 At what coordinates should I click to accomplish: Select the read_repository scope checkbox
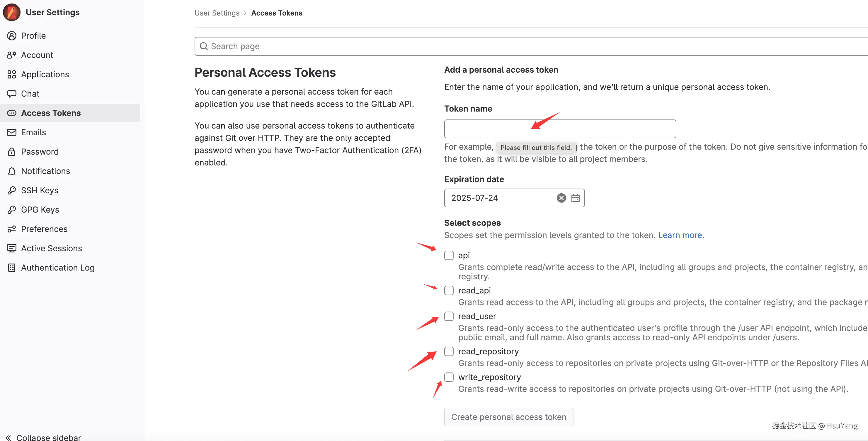(448, 351)
